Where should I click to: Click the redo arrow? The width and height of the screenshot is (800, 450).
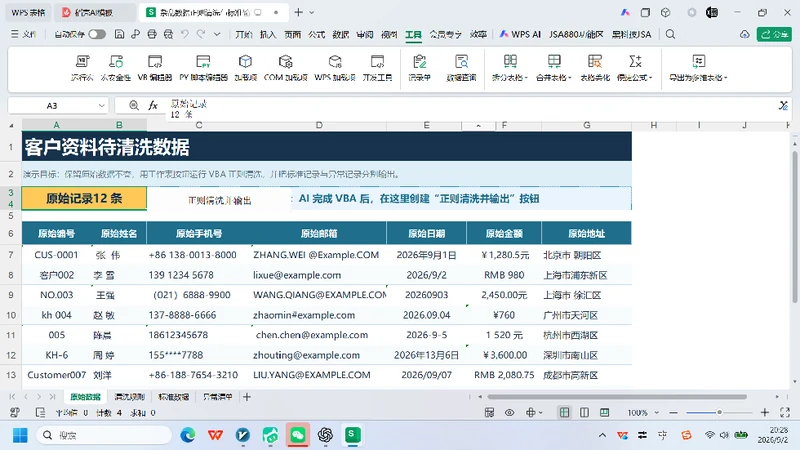(x=201, y=34)
